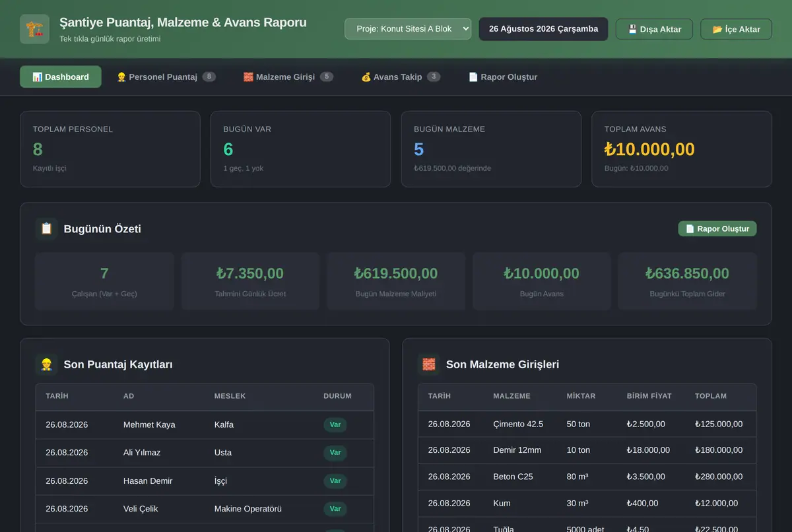This screenshot has width=792, height=532.
Task: Click the clipboard icon beside Bugünün Özeti
Action: click(46, 229)
